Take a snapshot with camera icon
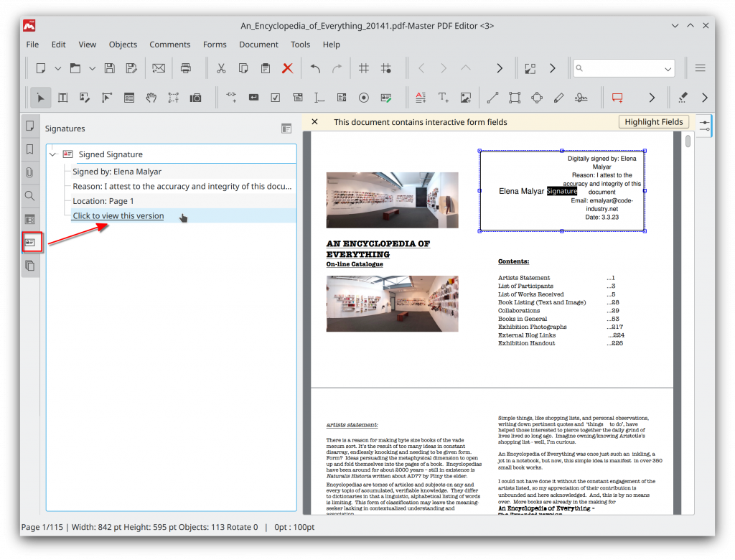Image resolution: width=735 pixels, height=560 pixels. point(195,98)
